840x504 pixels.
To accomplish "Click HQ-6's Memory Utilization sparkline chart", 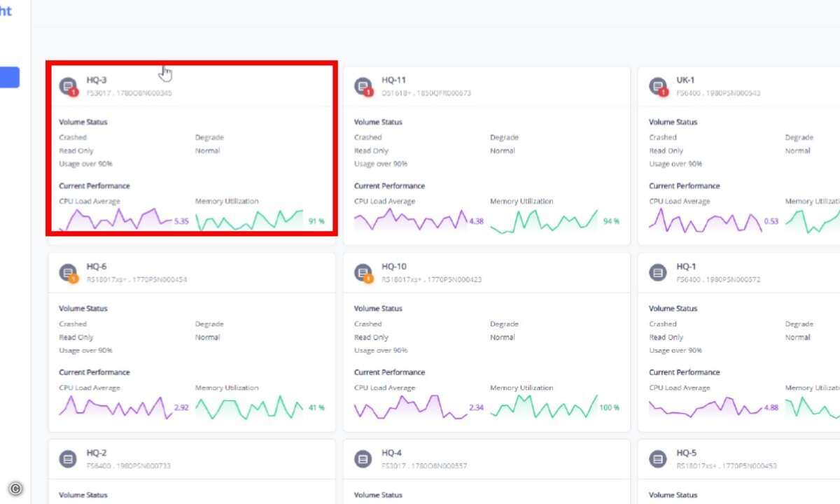I will click(249, 407).
